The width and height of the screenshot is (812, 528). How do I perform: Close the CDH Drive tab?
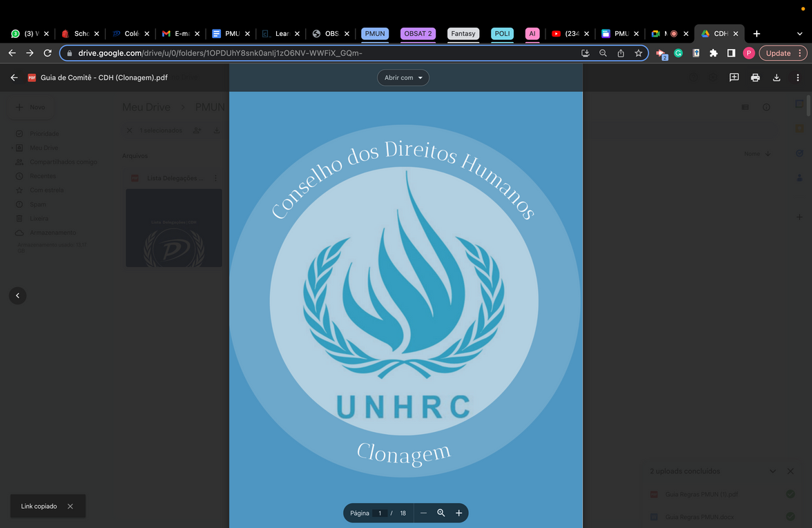736,34
